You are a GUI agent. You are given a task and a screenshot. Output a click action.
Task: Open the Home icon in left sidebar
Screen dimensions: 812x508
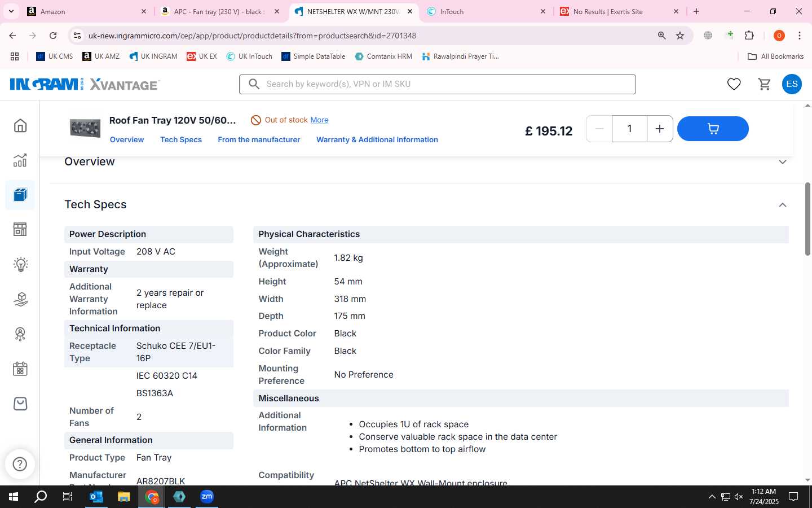point(20,125)
